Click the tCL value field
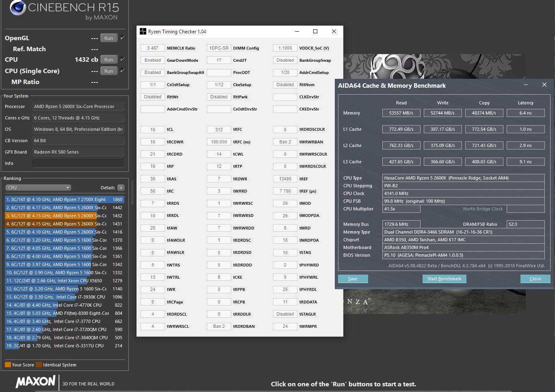The height and width of the screenshot is (392, 555). (153, 130)
